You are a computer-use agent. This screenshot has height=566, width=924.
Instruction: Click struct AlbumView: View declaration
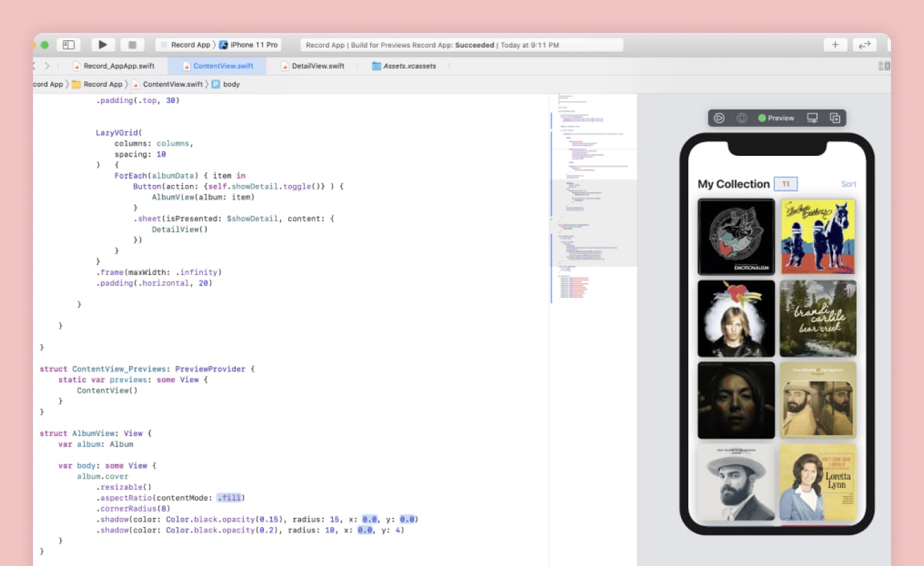tap(96, 433)
